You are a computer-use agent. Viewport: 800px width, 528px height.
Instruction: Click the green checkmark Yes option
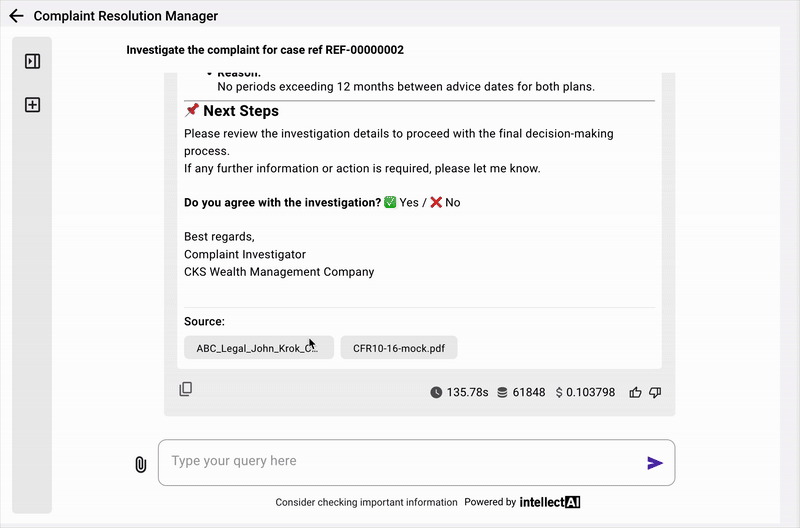click(390, 202)
